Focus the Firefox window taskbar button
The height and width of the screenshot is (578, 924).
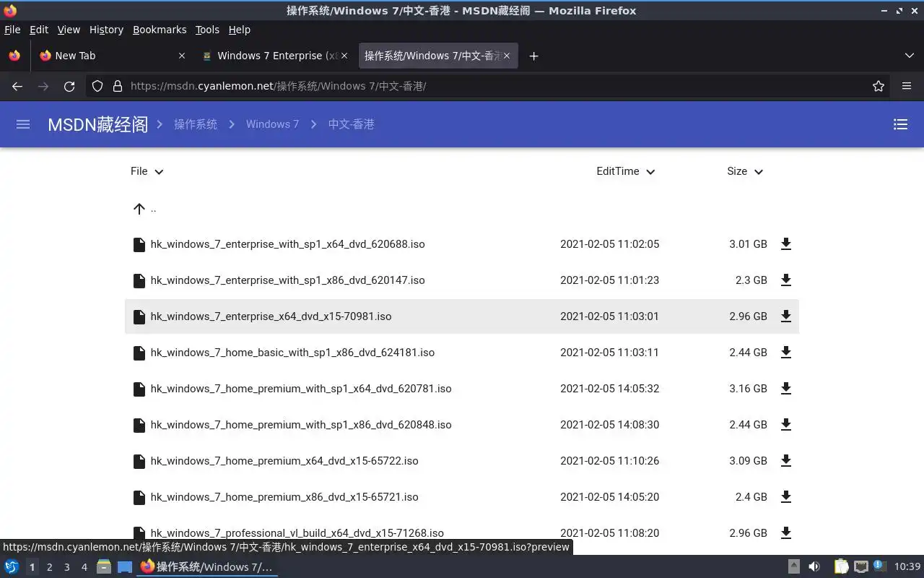pyautogui.click(x=207, y=566)
